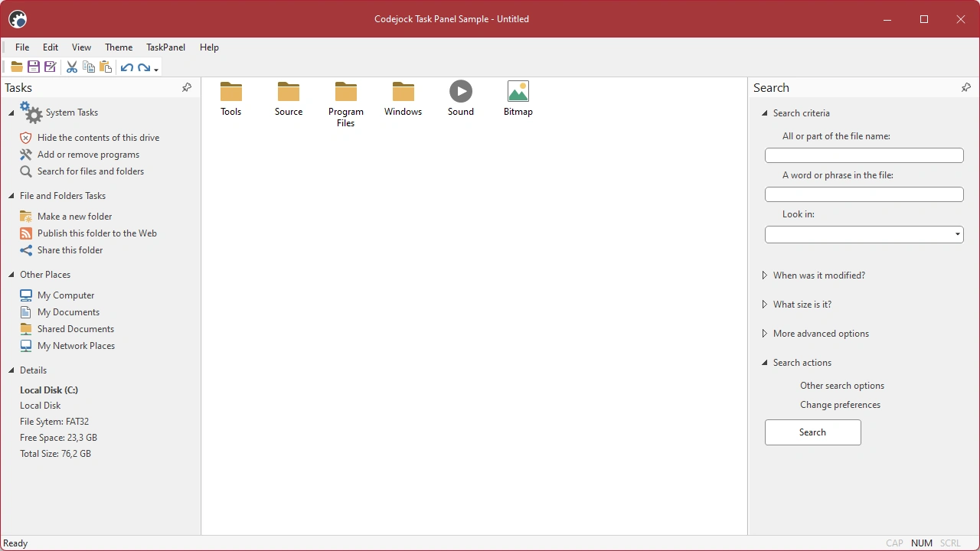Open the Help menu
This screenshot has height=551, width=980.
click(209, 47)
